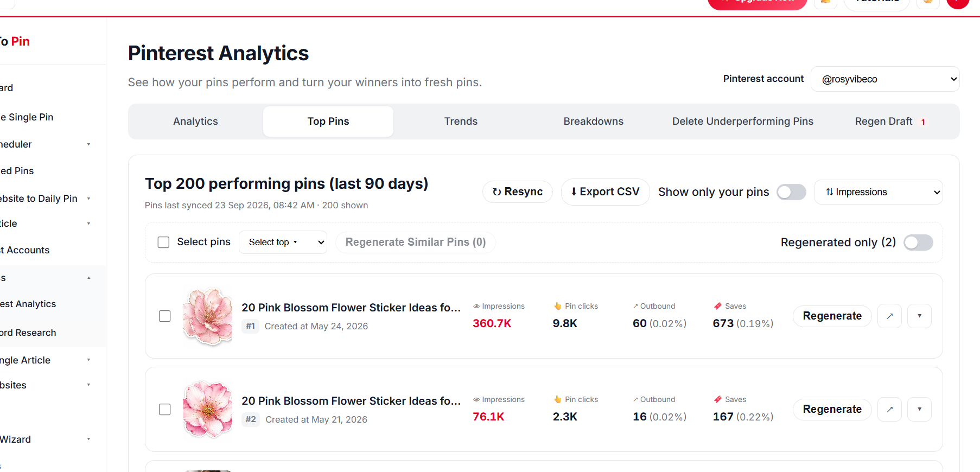Toggle Show only your pins switch

click(x=791, y=192)
